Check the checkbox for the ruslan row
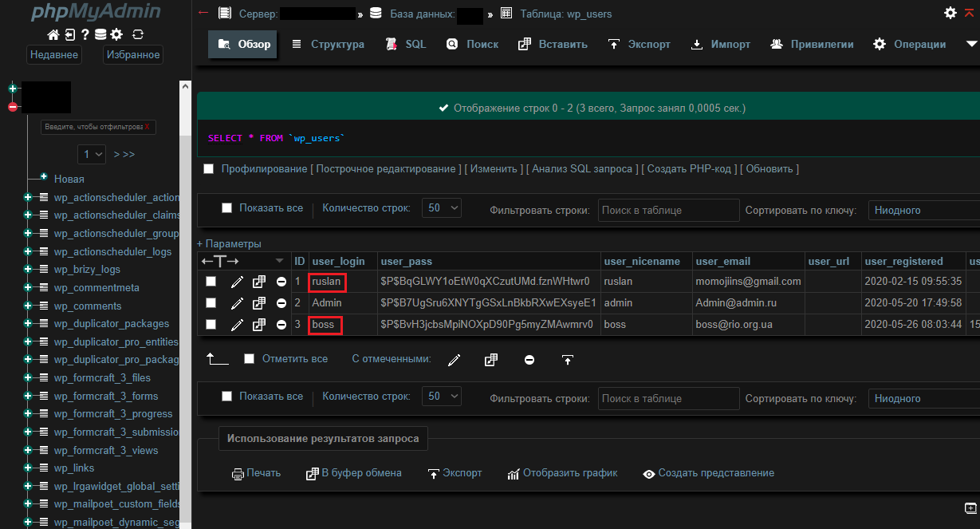Viewport: 980px width, 529px height. [211, 282]
